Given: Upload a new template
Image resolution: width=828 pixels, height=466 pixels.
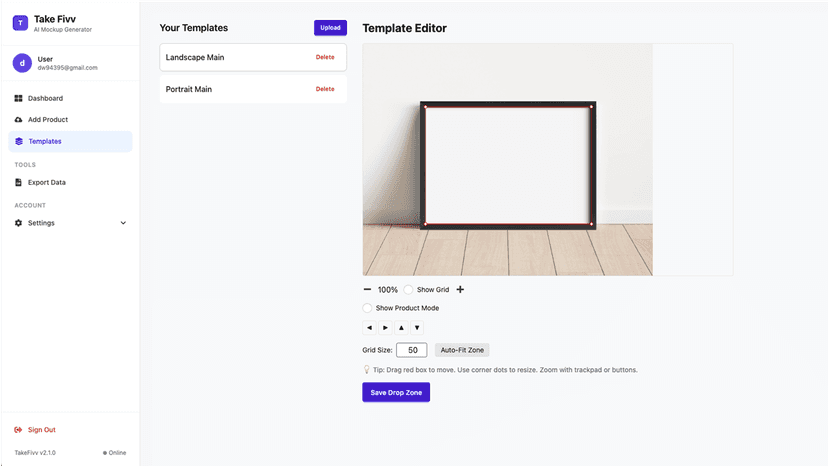Looking at the screenshot, I should [330, 27].
